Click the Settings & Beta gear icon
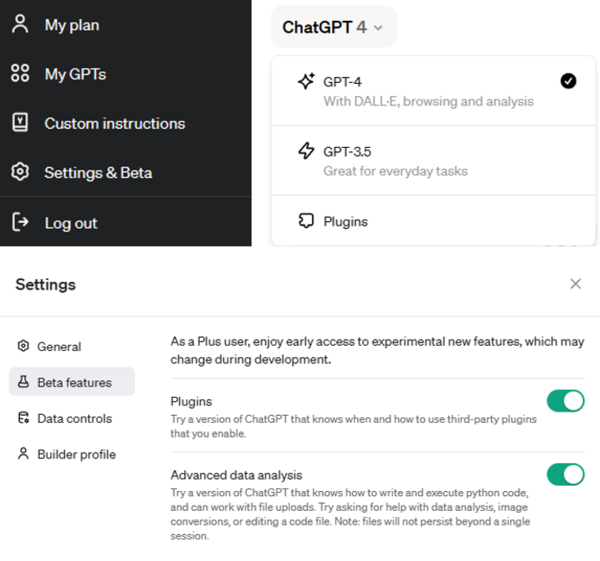Viewport: 600px width, 561px height. pyautogui.click(x=20, y=172)
